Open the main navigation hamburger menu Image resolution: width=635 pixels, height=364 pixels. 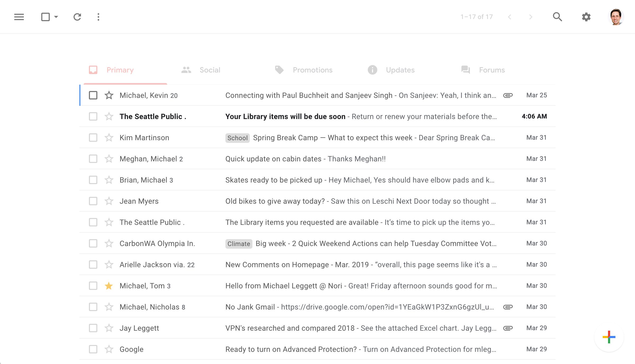[x=19, y=17]
